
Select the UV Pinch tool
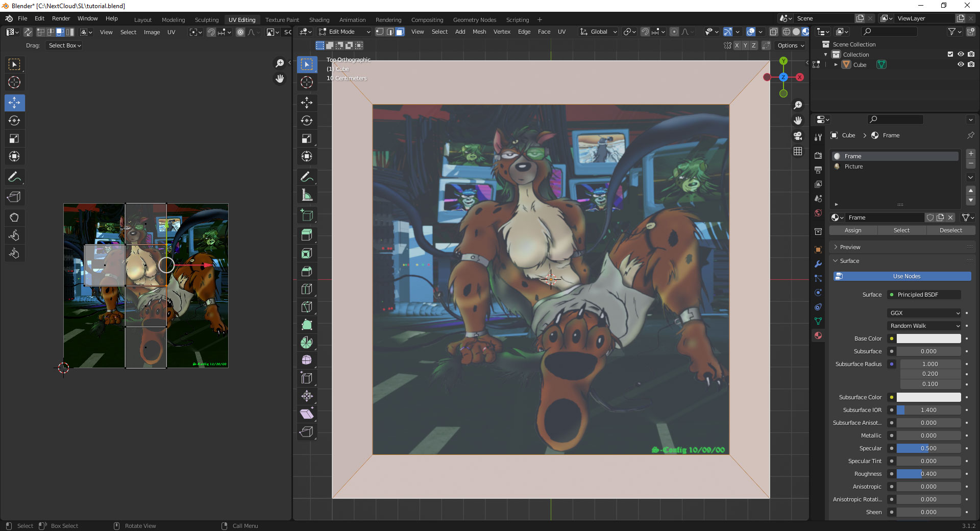point(14,253)
